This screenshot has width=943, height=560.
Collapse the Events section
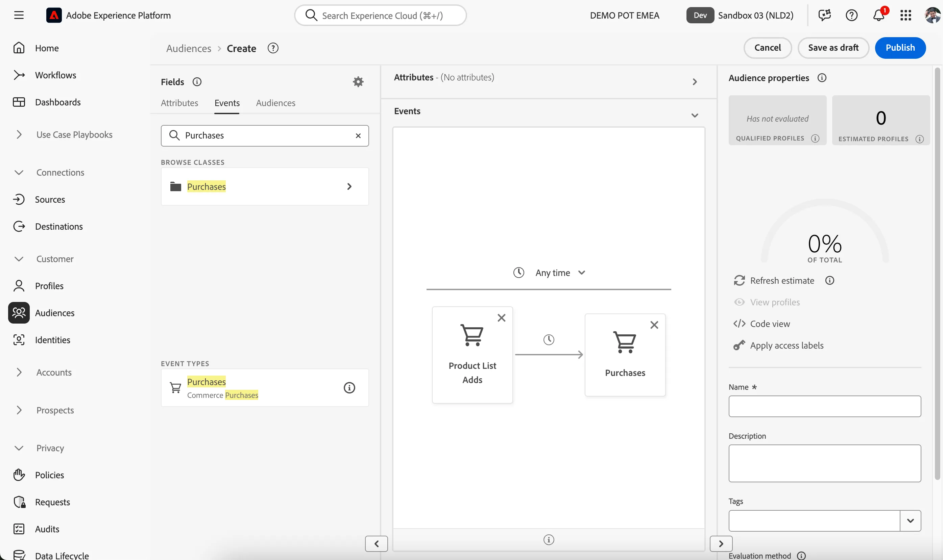pyautogui.click(x=695, y=116)
